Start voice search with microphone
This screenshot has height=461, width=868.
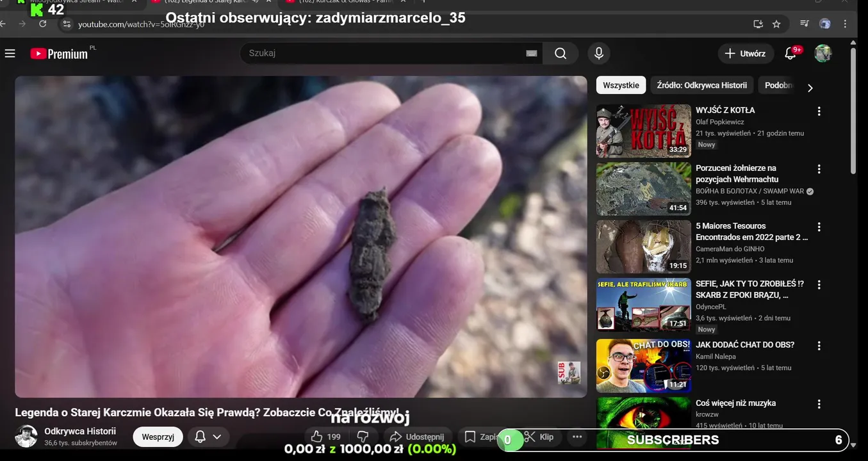point(599,53)
